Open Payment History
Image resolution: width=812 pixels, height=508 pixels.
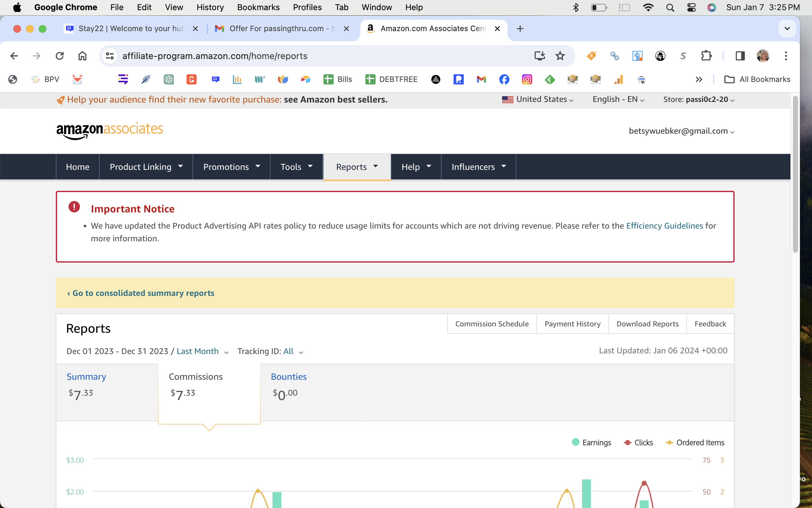[573, 324]
